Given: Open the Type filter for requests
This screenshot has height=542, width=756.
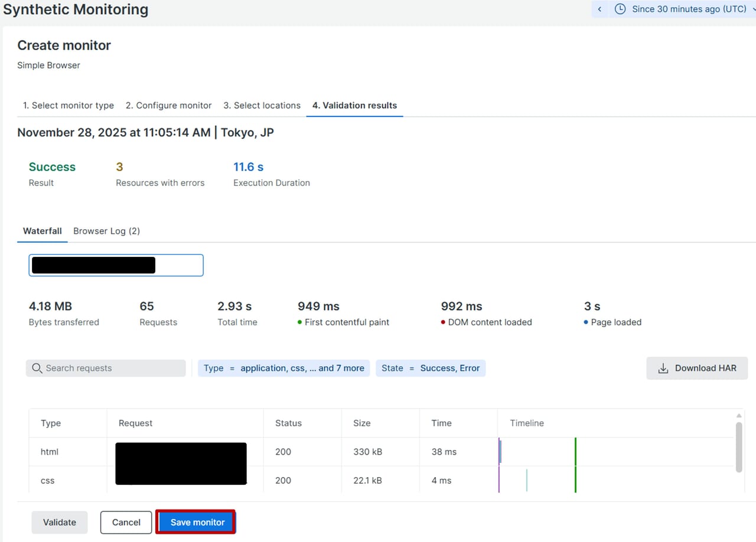Looking at the screenshot, I should click(283, 368).
